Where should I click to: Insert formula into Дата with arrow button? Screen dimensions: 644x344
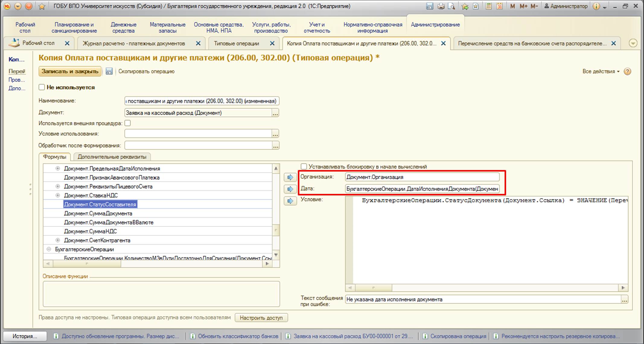pyautogui.click(x=290, y=189)
